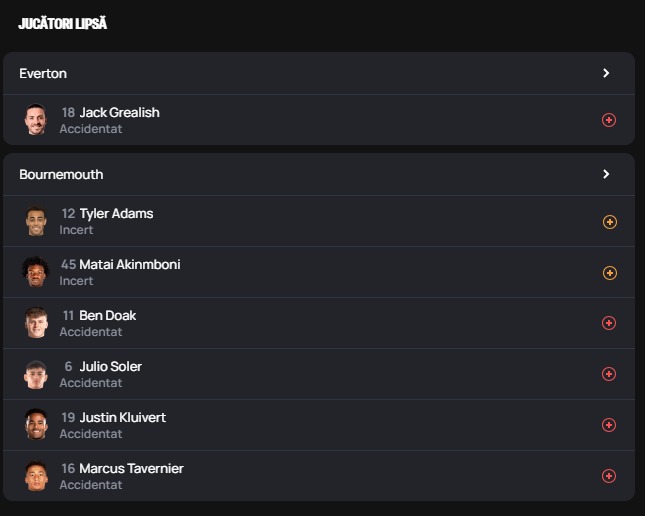Open Justin Kluivert's player name link
This screenshot has height=516, width=645.
[123, 417]
